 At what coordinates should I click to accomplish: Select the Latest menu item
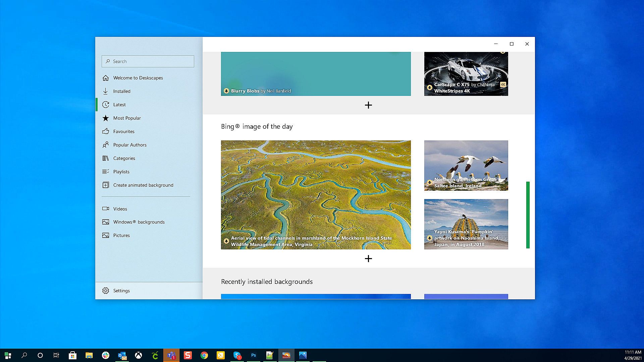pos(119,105)
